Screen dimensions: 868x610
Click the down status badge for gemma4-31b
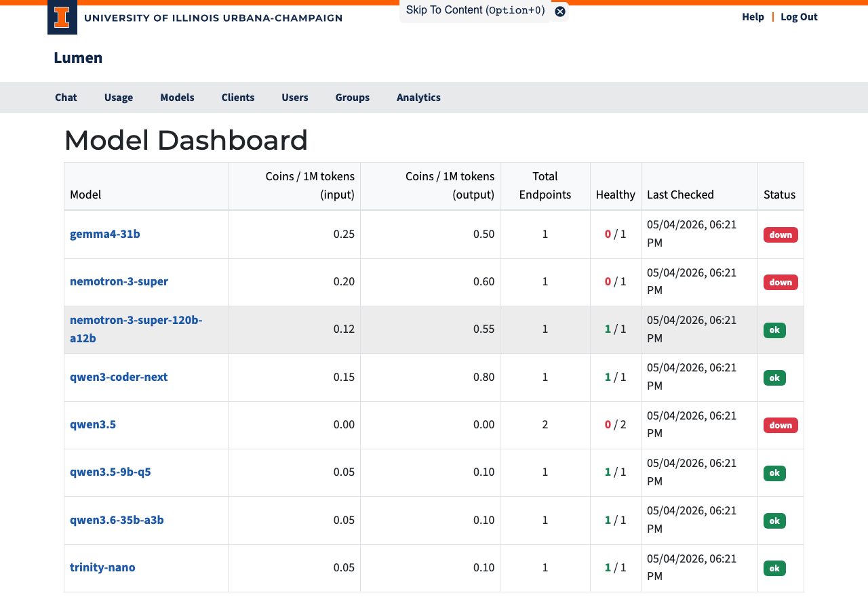pos(781,235)
